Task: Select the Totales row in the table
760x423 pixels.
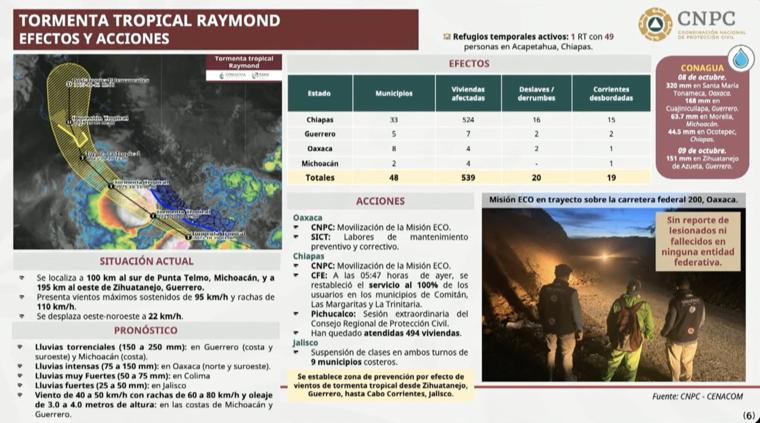Action: 468,176
